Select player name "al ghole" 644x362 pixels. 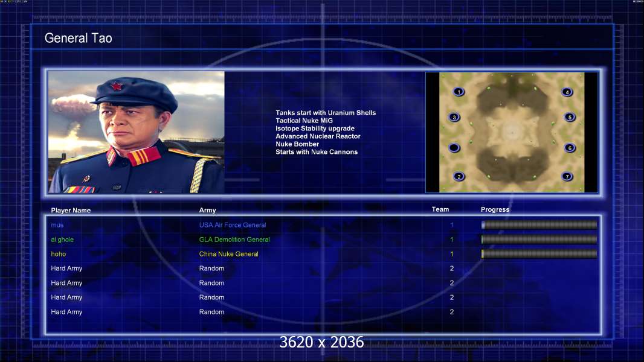pos(62,240)
